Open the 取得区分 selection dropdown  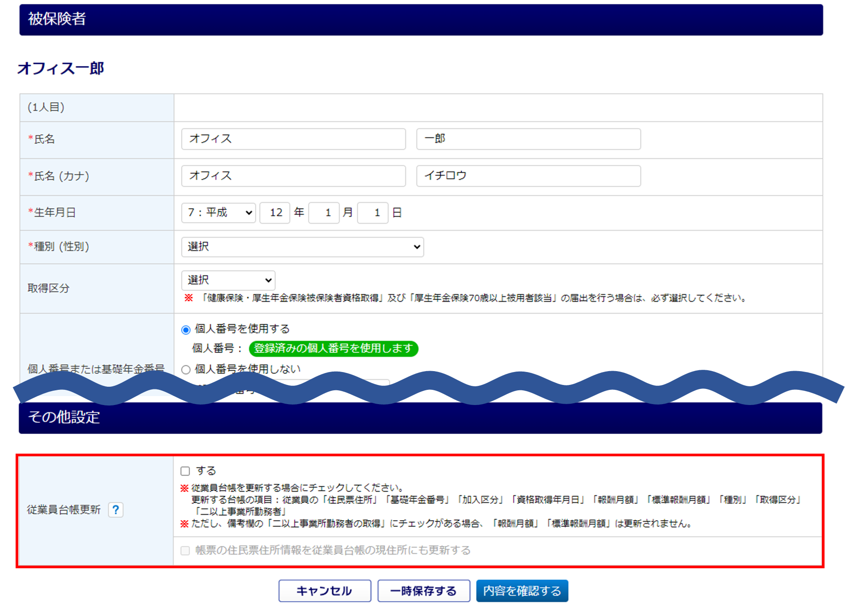228,280
